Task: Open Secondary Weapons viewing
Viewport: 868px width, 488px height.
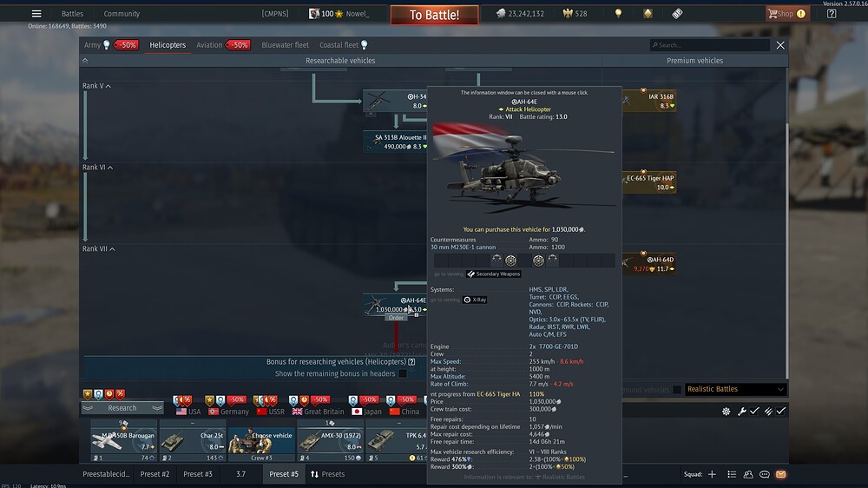Action: pyautogui.click(x=494, y=274)
